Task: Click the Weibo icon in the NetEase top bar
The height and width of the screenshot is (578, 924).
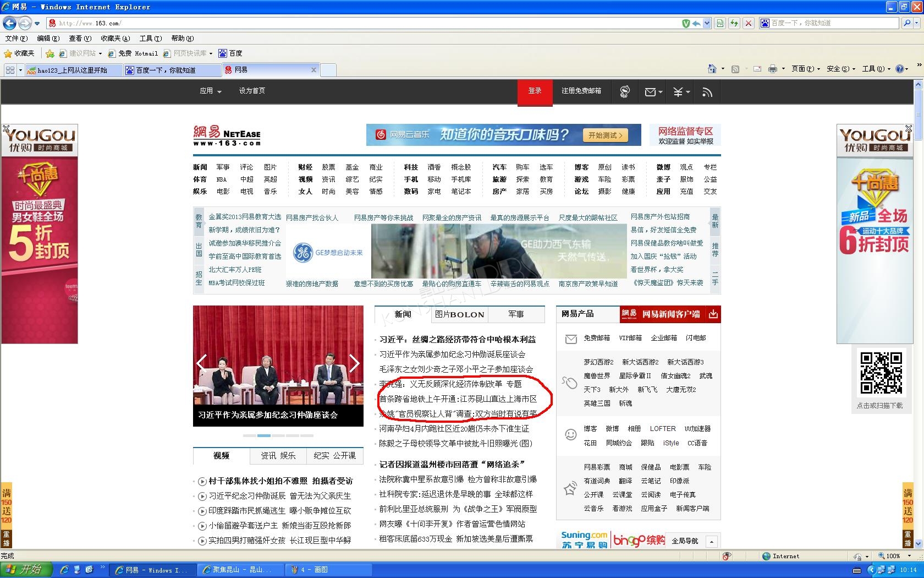Action: pyautogui.click(x=624, y=92)
